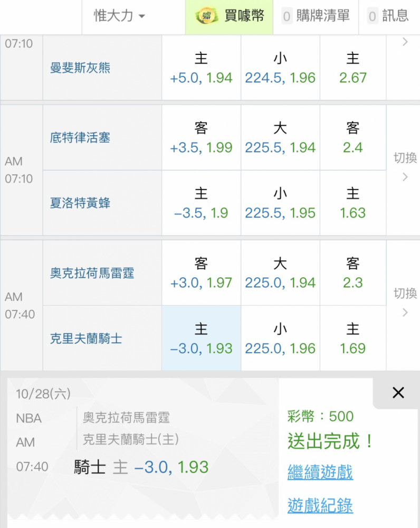Click the coin icon beside 買噱幣
The height and width of the screenshot is (528, 420).
[207, 16]
